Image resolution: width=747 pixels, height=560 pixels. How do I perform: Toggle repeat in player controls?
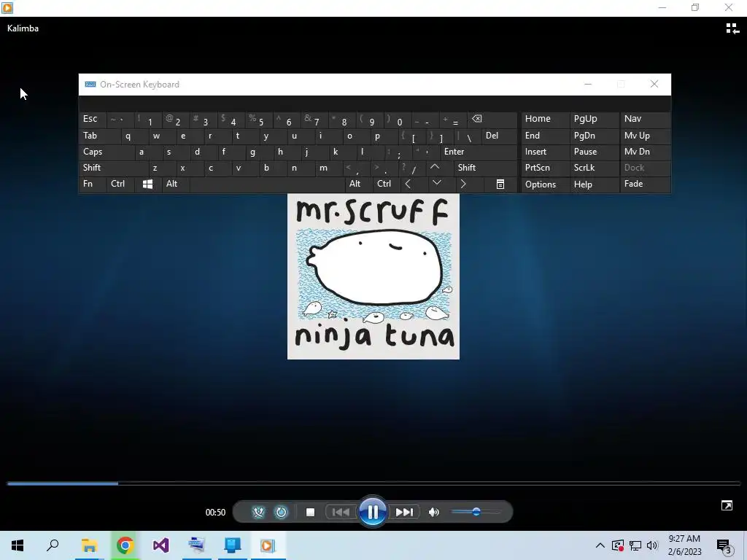[281, 513]
